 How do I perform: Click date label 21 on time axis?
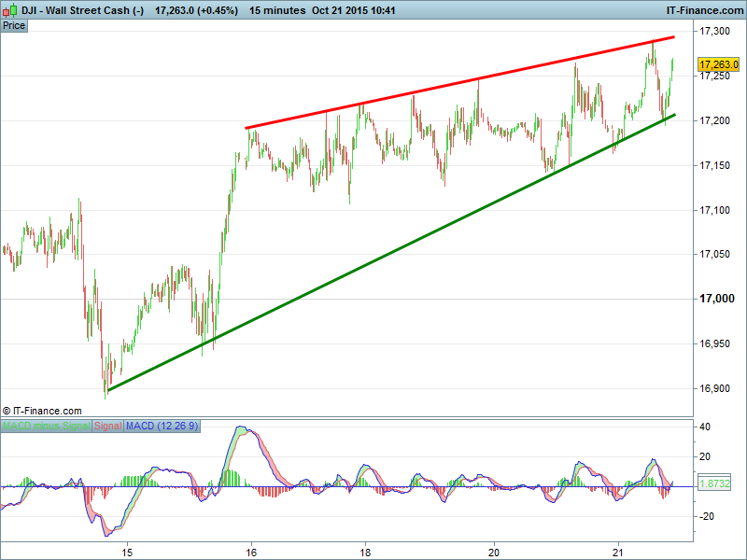pos(617,551)
